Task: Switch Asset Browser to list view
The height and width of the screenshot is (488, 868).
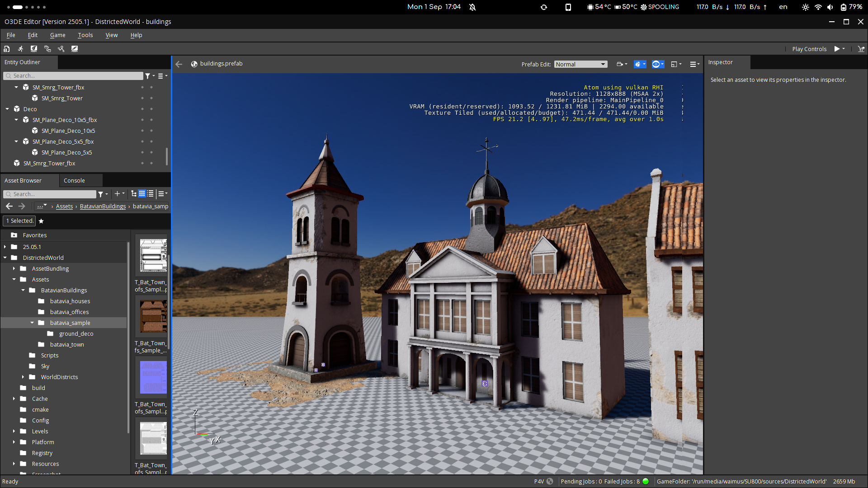Action: (x=151, y=194)
